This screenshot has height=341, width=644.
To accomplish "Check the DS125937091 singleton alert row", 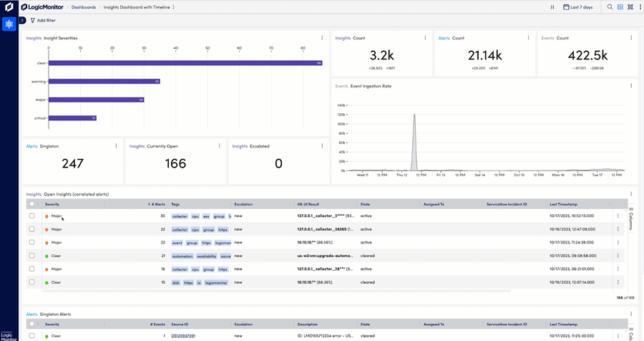I will coord(31,336).
